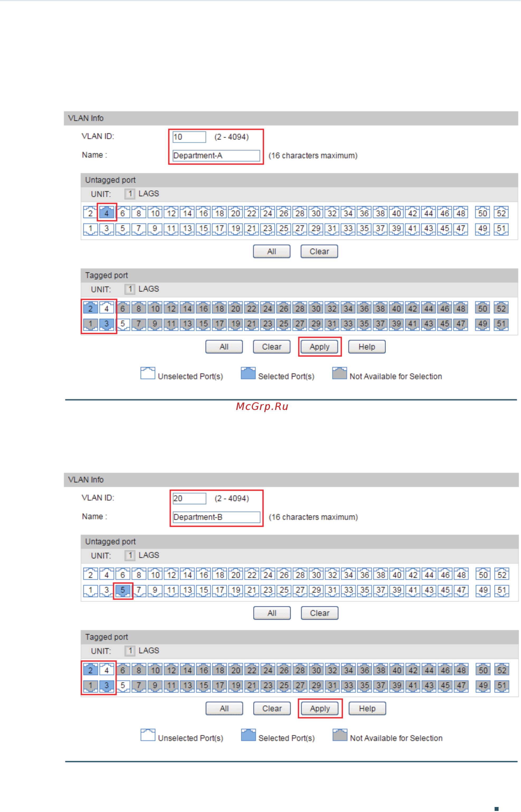
Task: Toggle untagged port 5 in Department-B VLAN
Action: [123, 591]
